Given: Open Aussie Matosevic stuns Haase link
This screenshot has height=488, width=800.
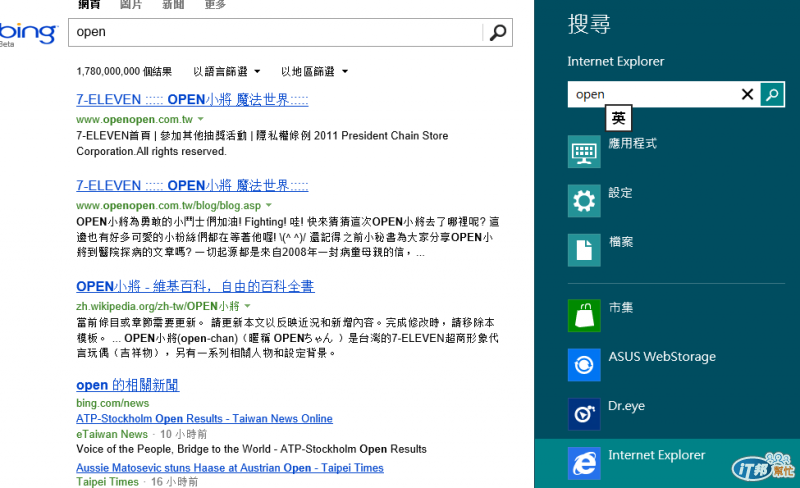Looking at the screenshot, I should tap(230, 468).
